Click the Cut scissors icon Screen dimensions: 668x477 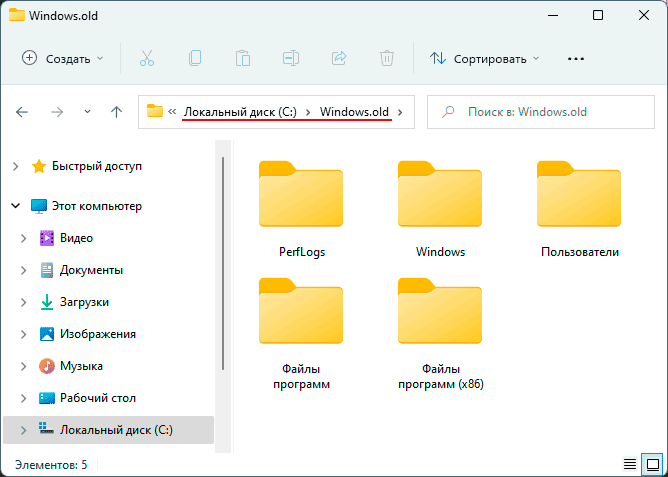[147, 58]
